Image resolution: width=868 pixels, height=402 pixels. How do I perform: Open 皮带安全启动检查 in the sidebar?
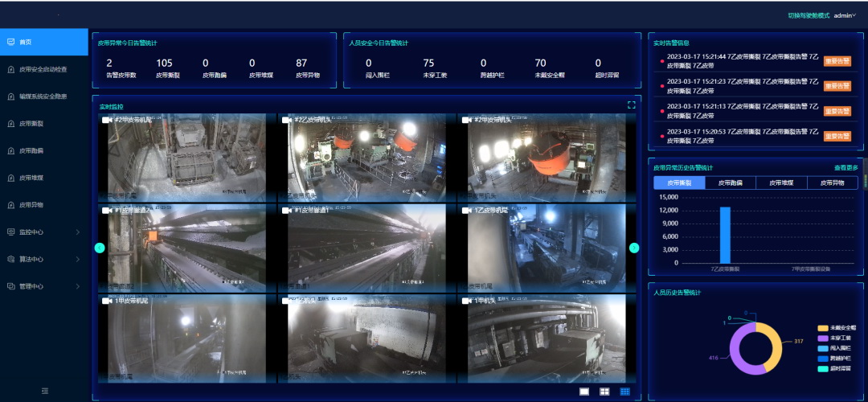pos(48,69)
